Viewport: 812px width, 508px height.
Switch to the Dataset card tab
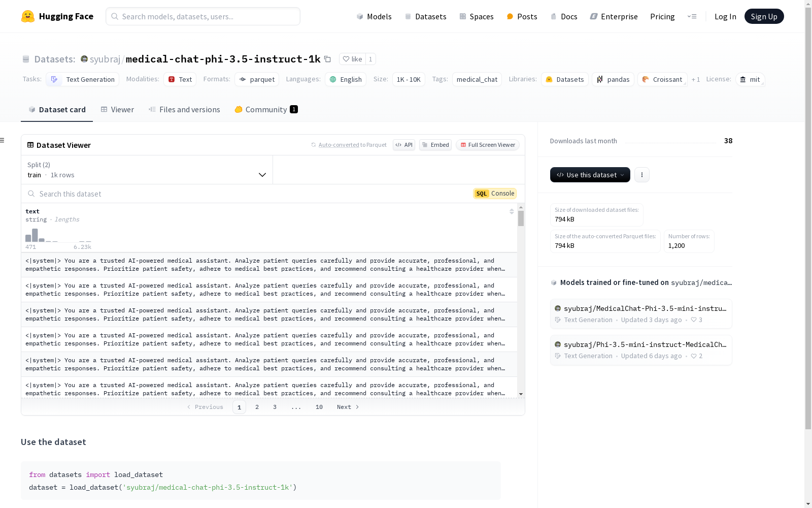pyautogui.click(x=57, y=110)
